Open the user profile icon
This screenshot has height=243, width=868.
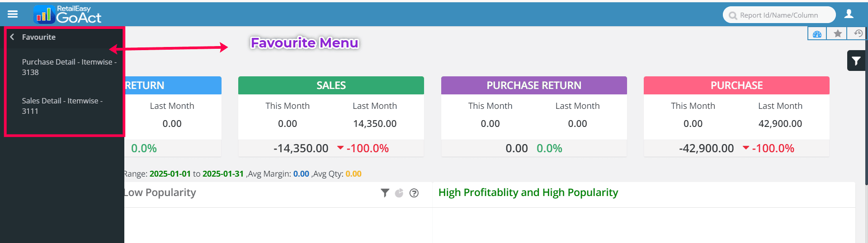pos(849,14)
